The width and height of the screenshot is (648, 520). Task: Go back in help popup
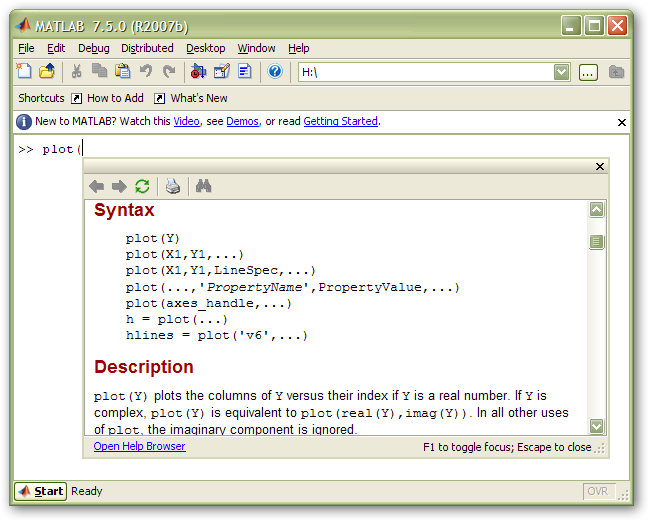(97, 186)
